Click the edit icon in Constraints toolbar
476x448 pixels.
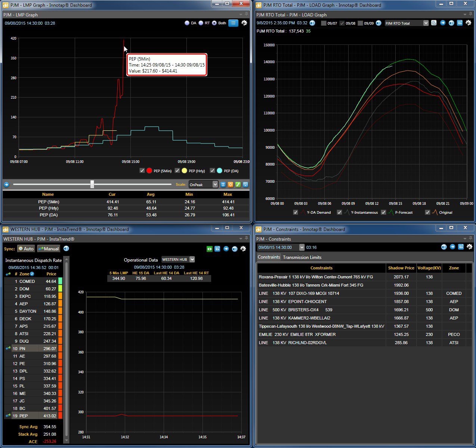coord(461,247)
